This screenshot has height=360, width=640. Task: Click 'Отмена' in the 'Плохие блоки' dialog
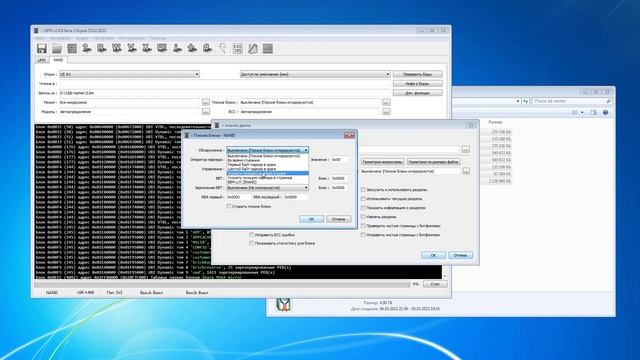[338, 219]
